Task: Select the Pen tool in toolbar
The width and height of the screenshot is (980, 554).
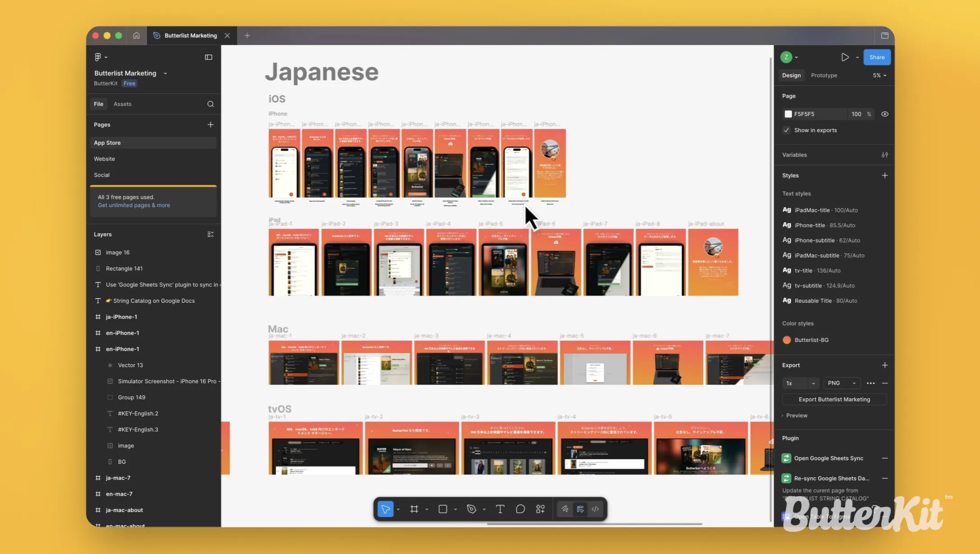Action: pyautogui.click(x=472, y=509)
